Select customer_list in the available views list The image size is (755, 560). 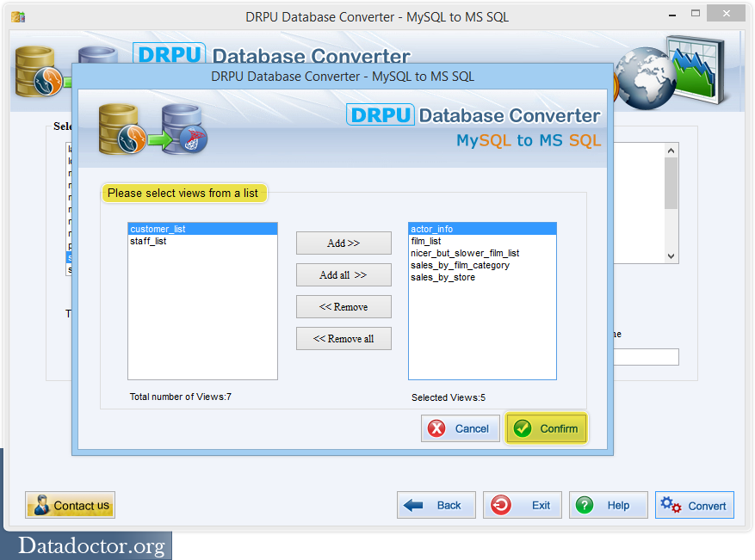202,229
